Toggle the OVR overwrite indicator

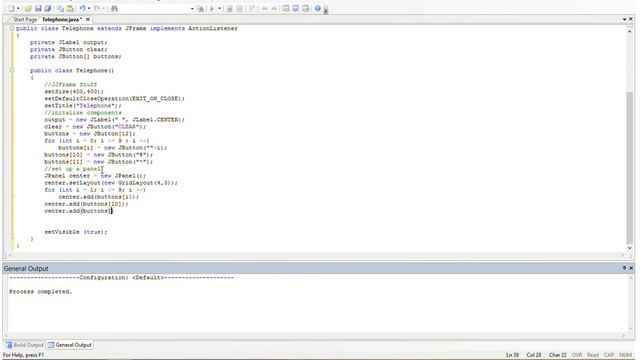coord(577,355)
